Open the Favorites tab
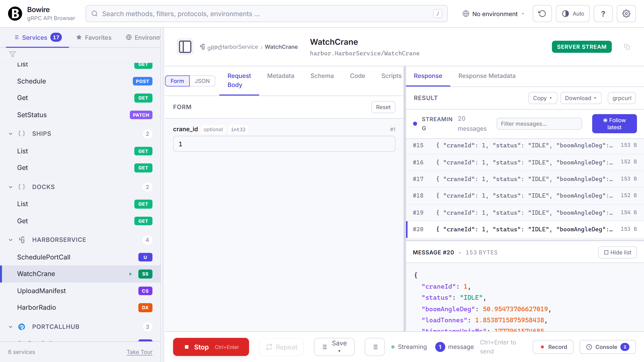 click(x=94, y=37)
